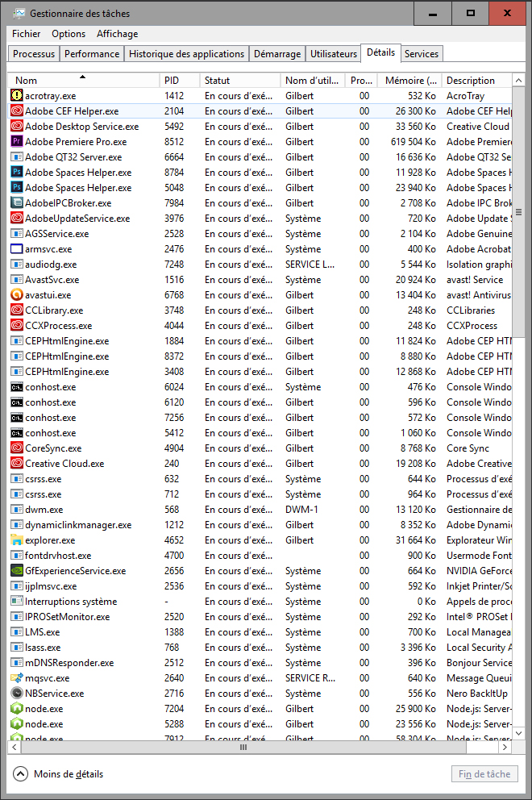
Task: Select the dynamiclinkmanager.exe row
Action: (260, 524)
